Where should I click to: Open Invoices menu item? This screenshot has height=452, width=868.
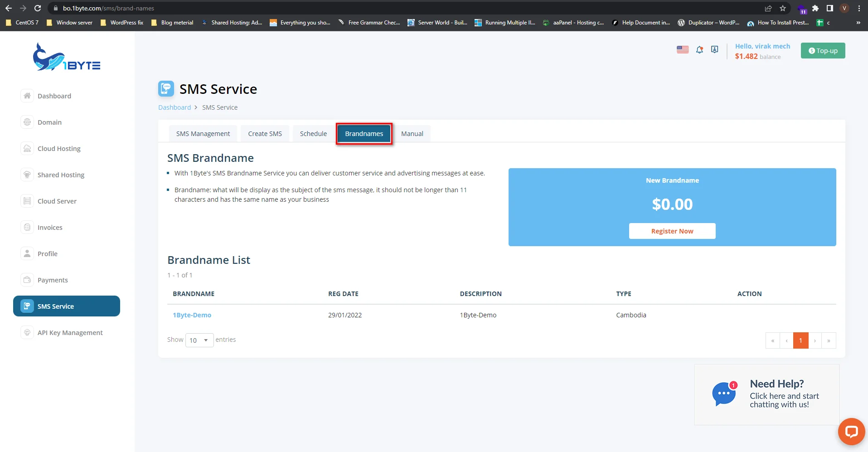[50, 228]
